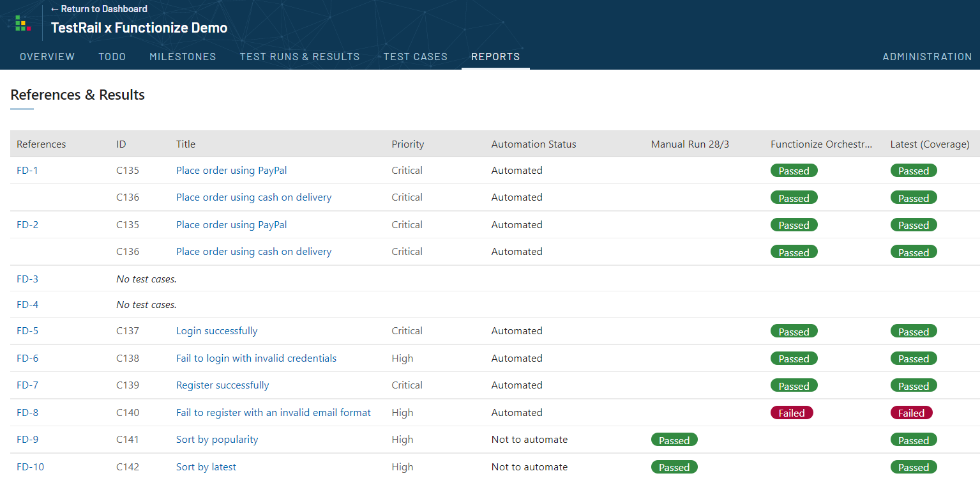Open the Register successfully test case

click(x=223, y=385)
